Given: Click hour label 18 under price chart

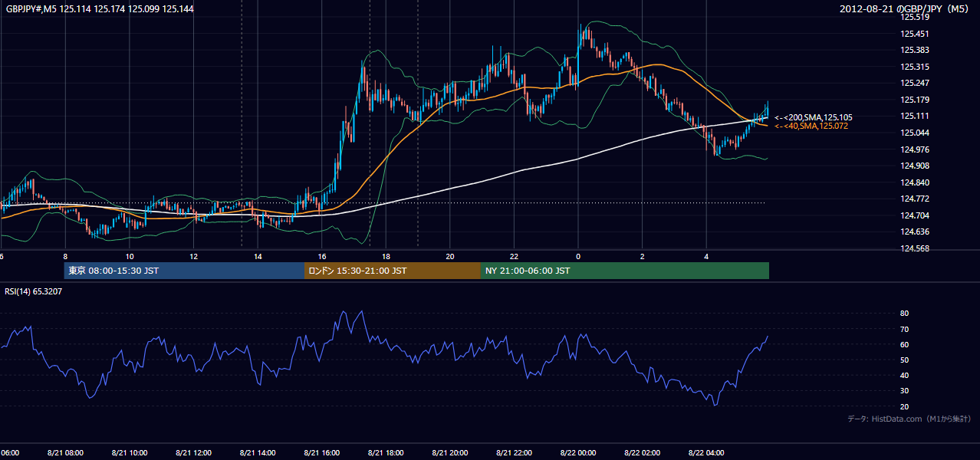Looking at the screenshot, I should [386, 257].
